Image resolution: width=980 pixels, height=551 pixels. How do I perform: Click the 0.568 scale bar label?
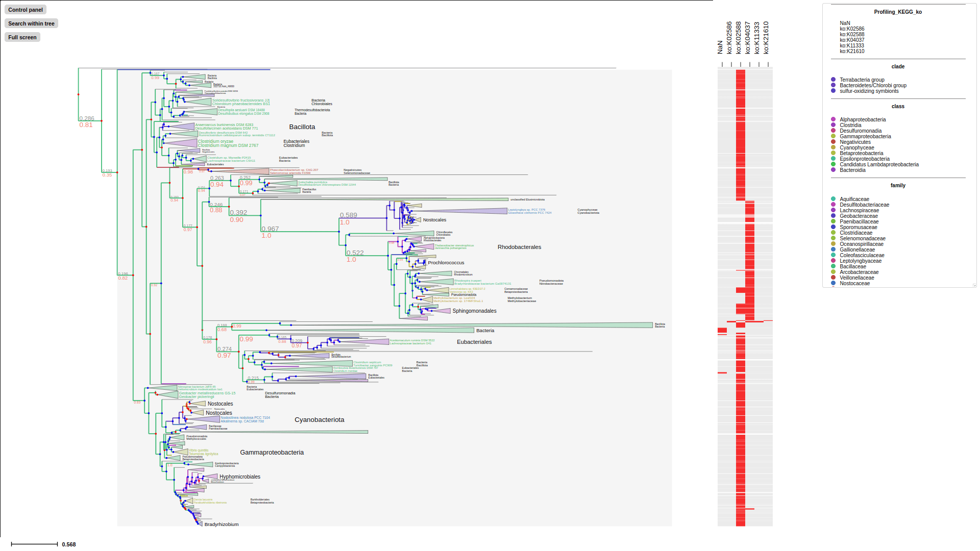69,544
